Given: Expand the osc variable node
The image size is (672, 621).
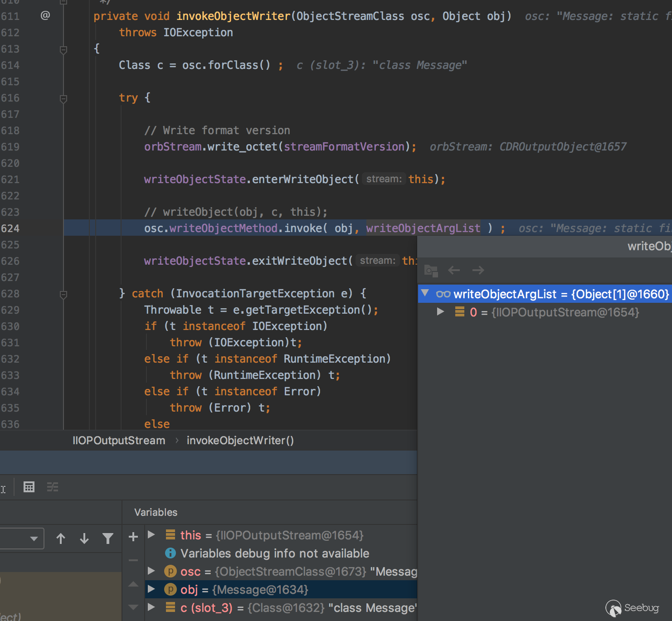Looking at the screenshot, I should pos(151,571).
